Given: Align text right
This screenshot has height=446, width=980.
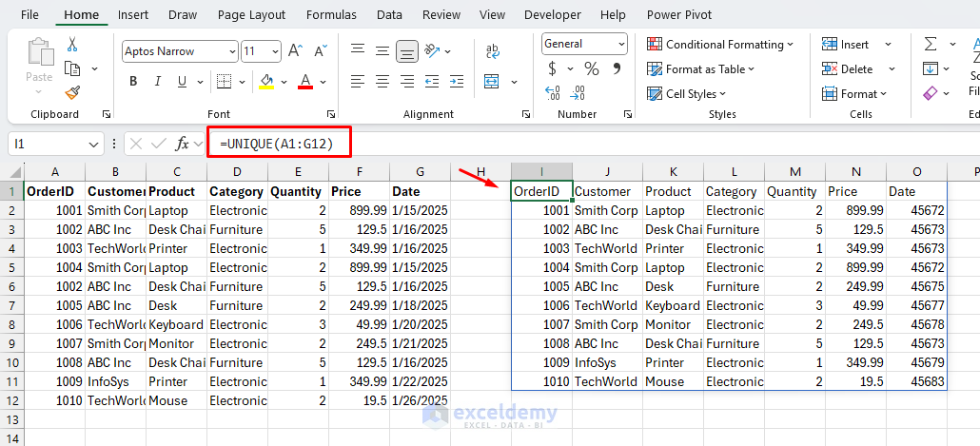Looking at the screenshot, I should point(407,81).
